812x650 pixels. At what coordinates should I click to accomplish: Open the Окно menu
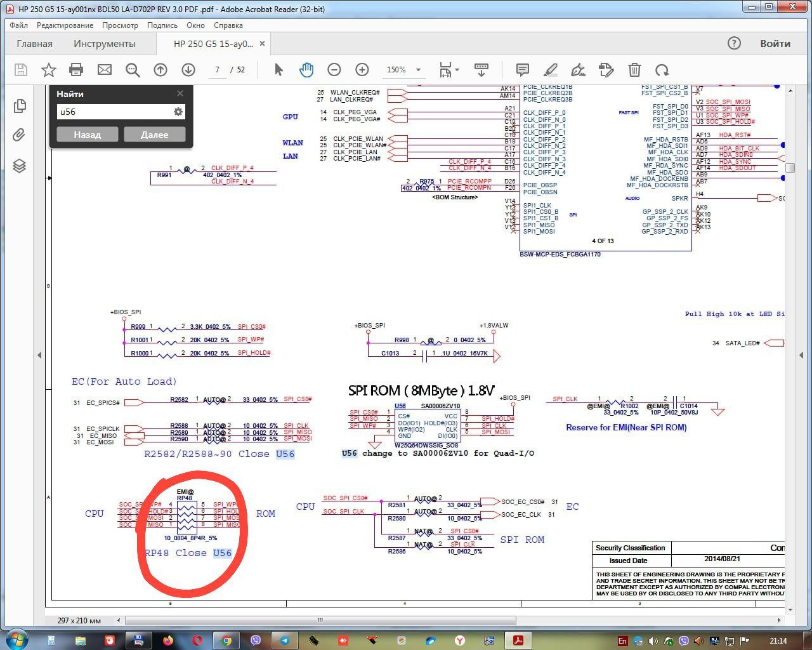click(195, 25)
